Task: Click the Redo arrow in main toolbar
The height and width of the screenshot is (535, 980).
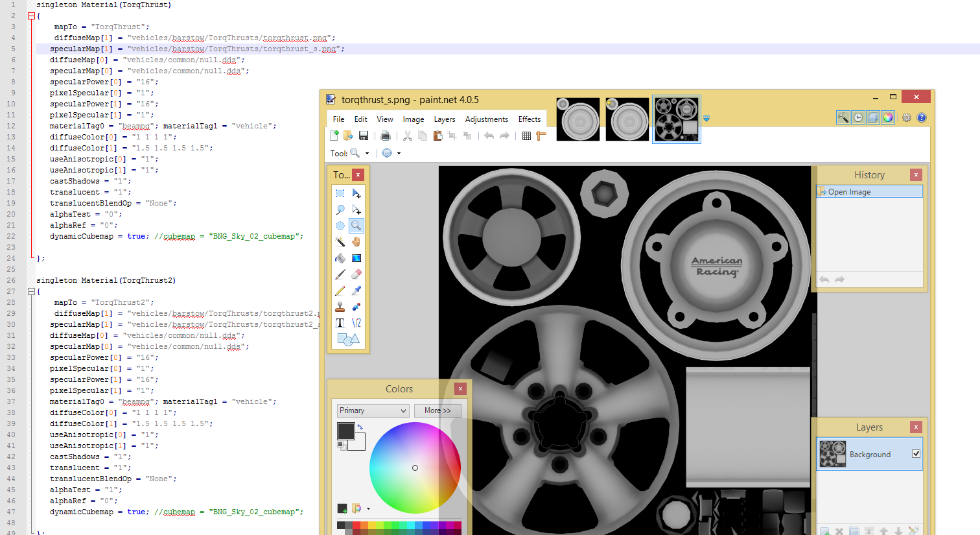Action: point(504,136)
